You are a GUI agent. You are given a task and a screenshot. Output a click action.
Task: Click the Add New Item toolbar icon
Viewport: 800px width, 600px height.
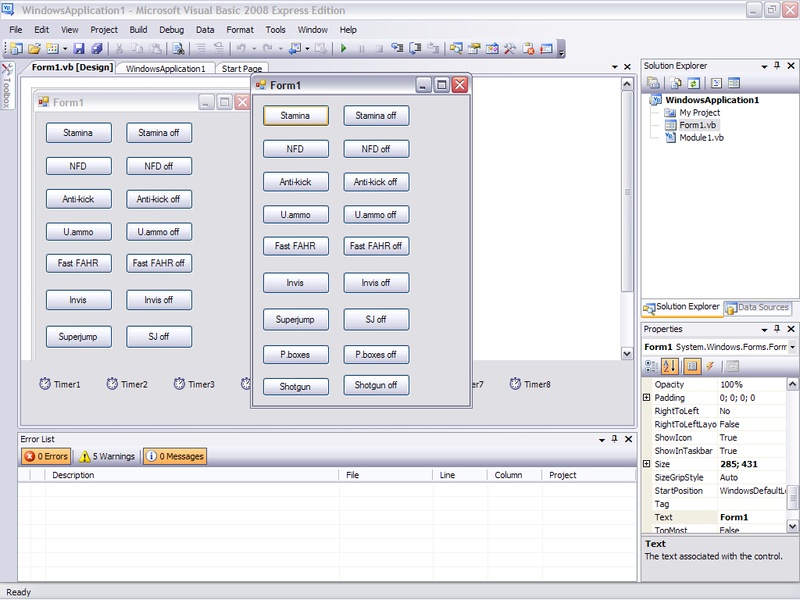point(52,48)
